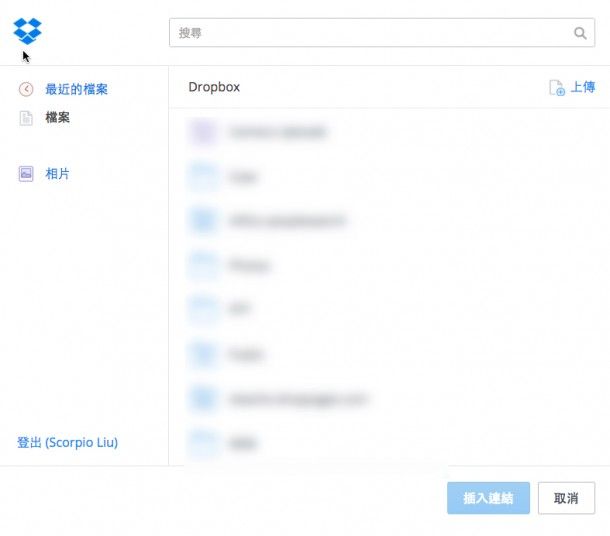Click the Dropbox logo icon
This screenshot has width=610, height=536.
coord(27,31)
